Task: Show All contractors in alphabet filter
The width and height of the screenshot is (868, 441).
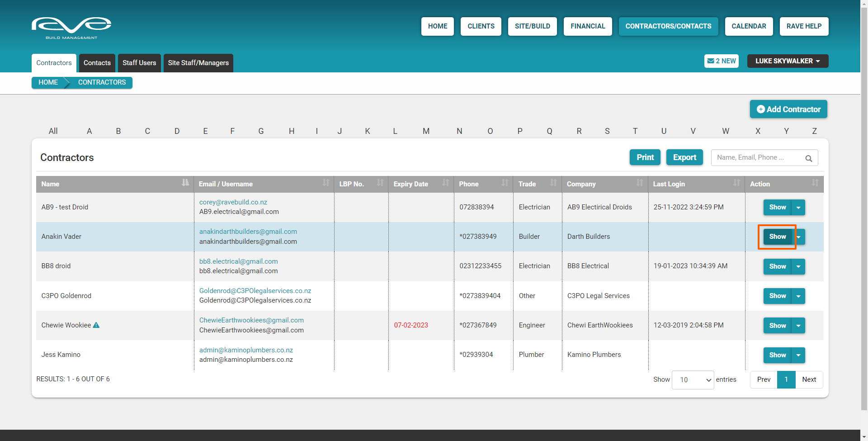Action: point(53,131)
